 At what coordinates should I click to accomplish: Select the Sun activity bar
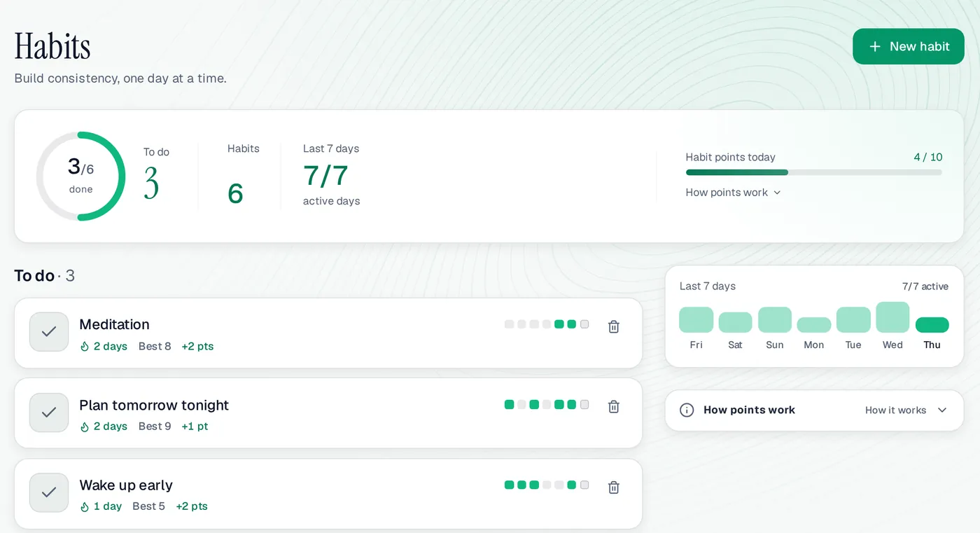click(775, 320)
